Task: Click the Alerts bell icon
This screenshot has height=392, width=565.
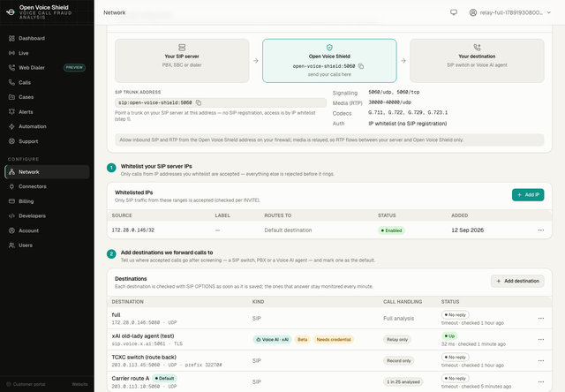Action: click(11, 112)
